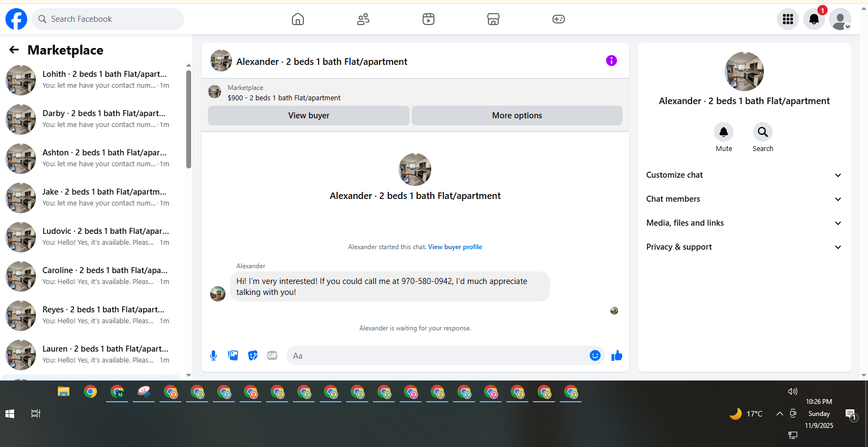This screenshot has width=868, height=447.
Task: Click the back arrow beside Marketplace heading
Action: tap(14, 50)
